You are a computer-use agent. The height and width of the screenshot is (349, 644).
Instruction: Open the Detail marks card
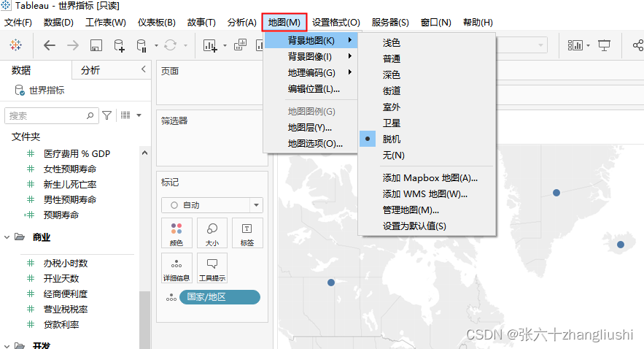(x=176, y=268)
